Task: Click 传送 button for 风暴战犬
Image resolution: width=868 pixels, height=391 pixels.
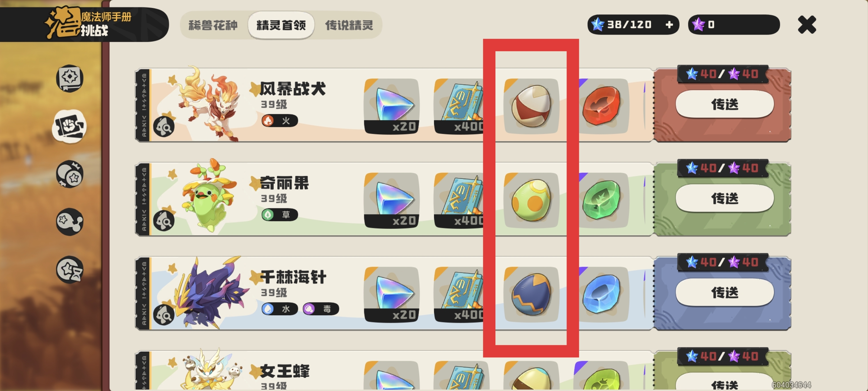Action: (x=725, y=104)
